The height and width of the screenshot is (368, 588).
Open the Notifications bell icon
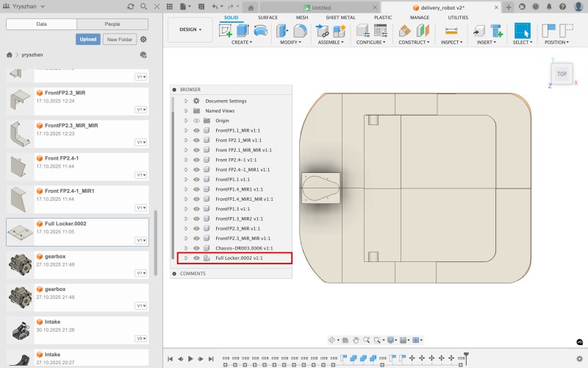coord(549,7)
